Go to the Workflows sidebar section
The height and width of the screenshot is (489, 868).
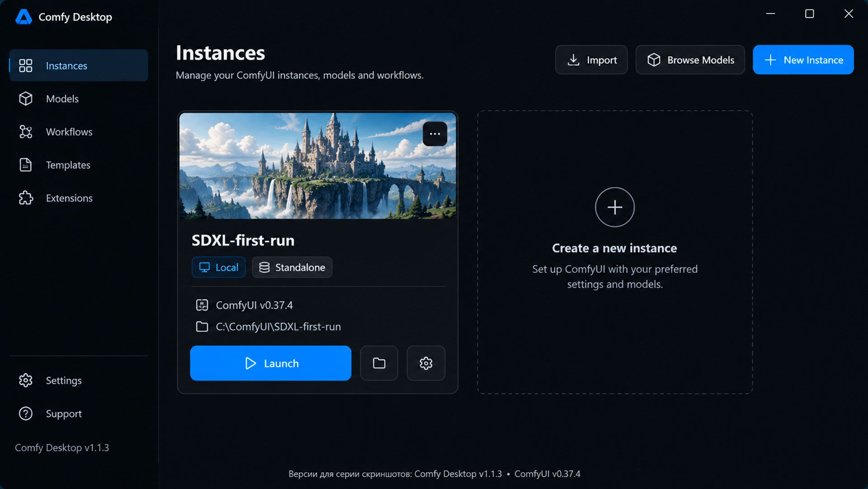[x=79, y=132]
